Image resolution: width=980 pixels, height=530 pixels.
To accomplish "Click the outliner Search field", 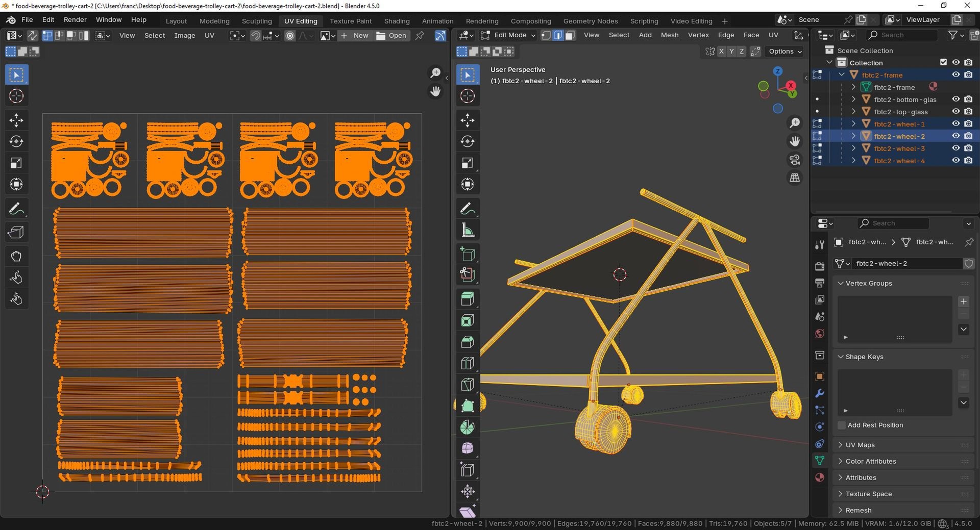I will (x=902, y=35).
